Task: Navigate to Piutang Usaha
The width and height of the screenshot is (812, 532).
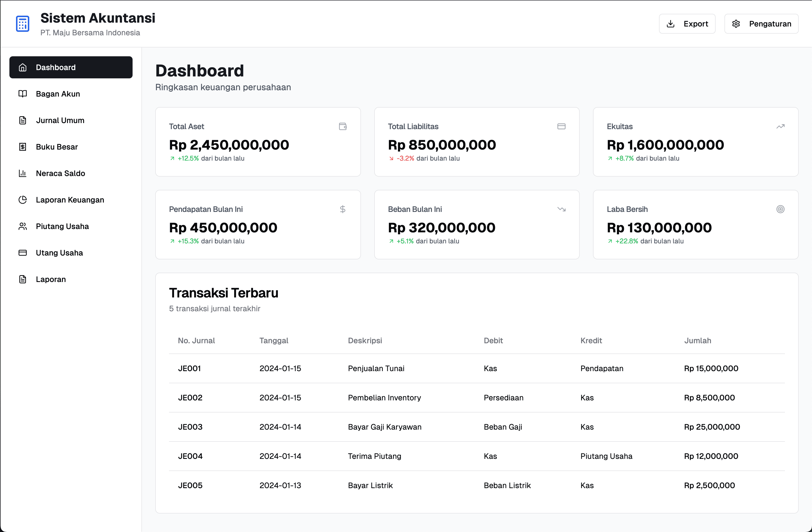Action: pos(71,226)
